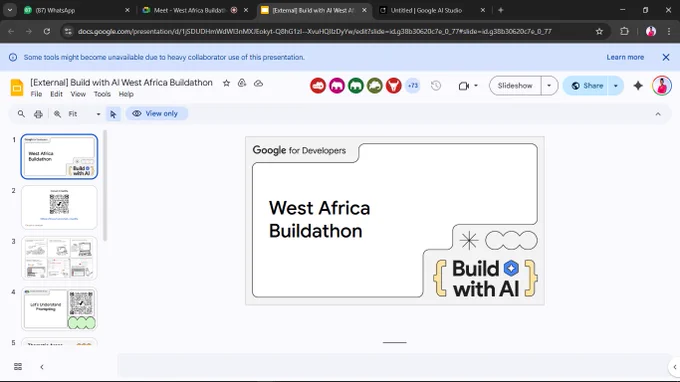Open the File menu
This screenshot has width=680, height=382.
click(x=36, y=94)
